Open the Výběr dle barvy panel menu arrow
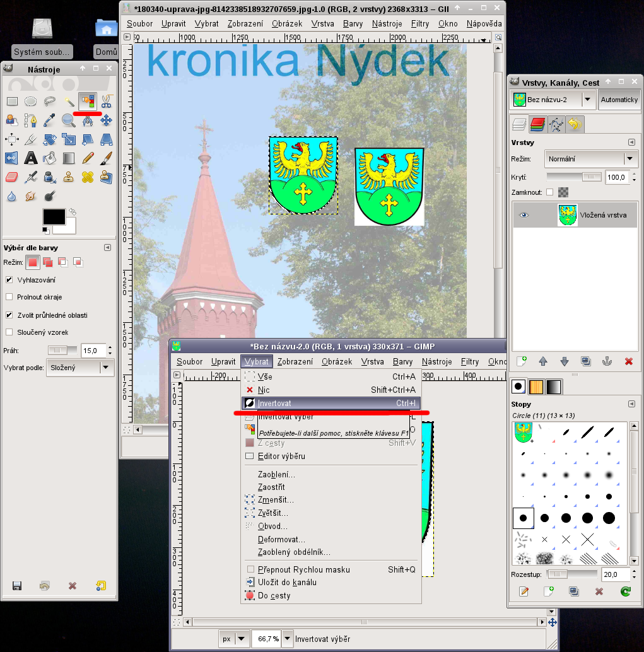 [x=107, y=247]
